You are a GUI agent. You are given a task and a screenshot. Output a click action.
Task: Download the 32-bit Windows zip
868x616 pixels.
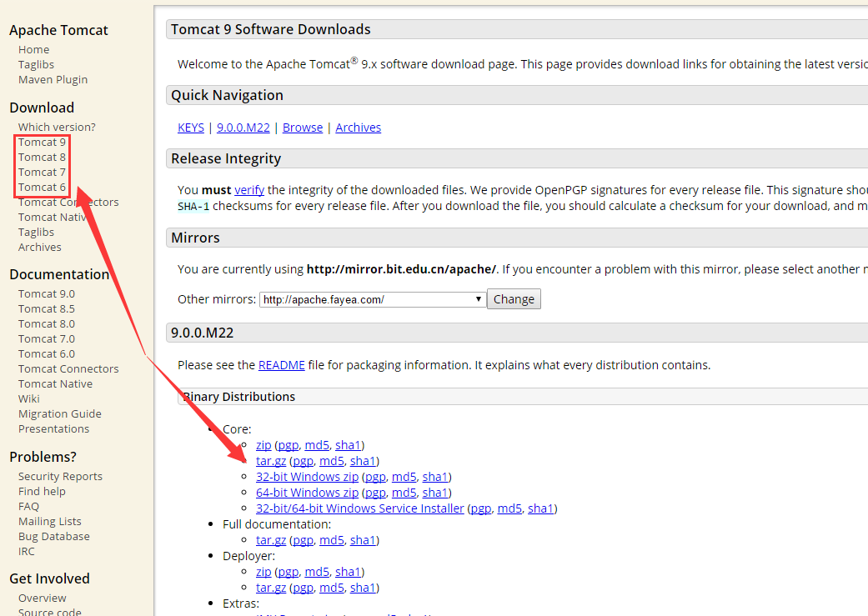[x=307, y=477]
